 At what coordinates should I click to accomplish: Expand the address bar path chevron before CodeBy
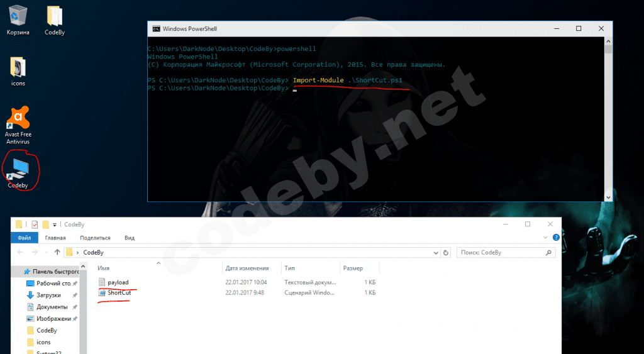pos(77,253)
